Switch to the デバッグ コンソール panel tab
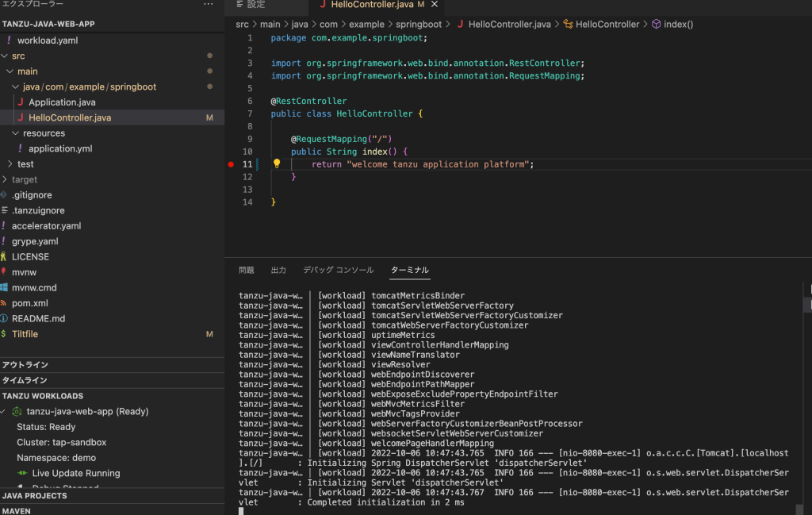This screenshot has height=515, width=812. (338, 271)
